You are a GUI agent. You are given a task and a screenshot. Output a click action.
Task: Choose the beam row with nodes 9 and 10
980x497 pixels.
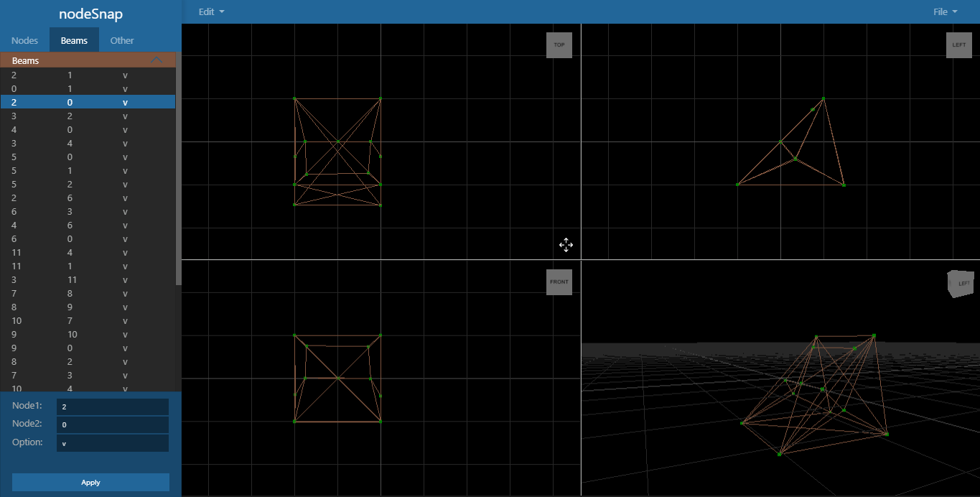point(70,335)
